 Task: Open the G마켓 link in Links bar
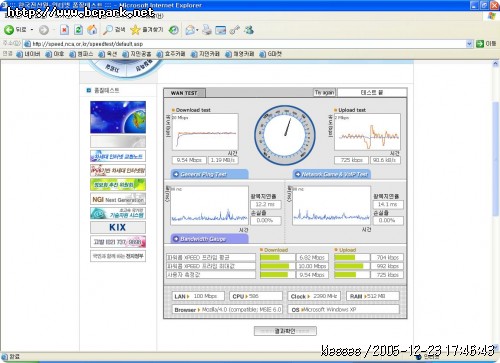(x=271, y=54)
